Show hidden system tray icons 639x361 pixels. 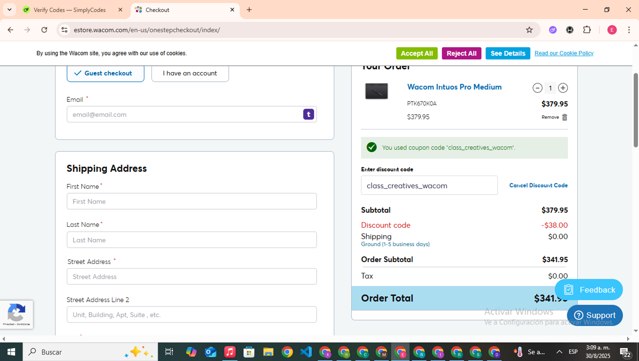tap(559, 352)
